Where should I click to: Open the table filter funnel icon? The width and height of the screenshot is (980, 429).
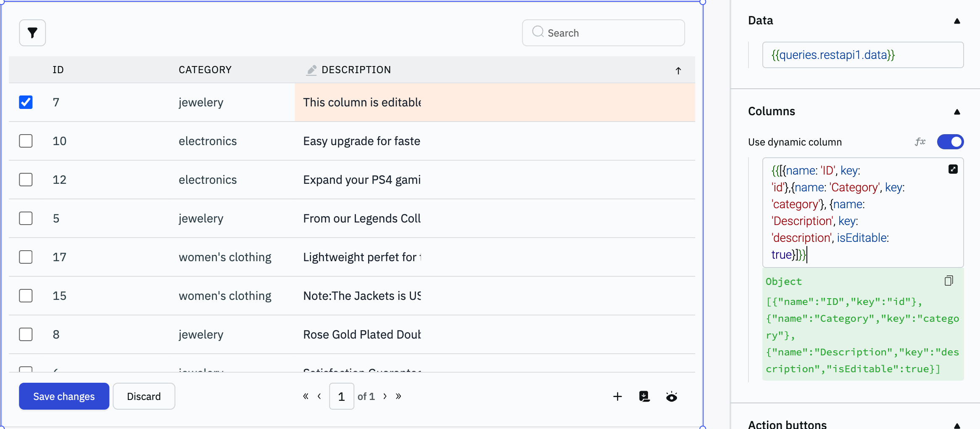tap(32, 33)
